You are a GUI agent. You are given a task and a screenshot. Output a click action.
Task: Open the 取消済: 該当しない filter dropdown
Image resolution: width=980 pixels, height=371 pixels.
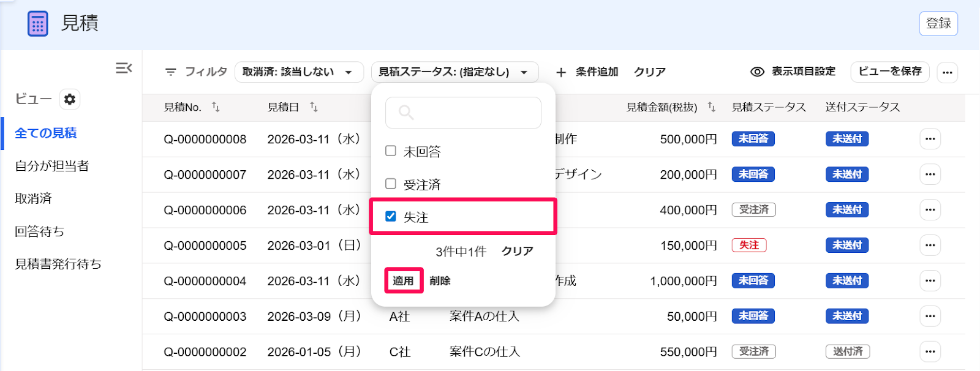(x=299, y=72)
